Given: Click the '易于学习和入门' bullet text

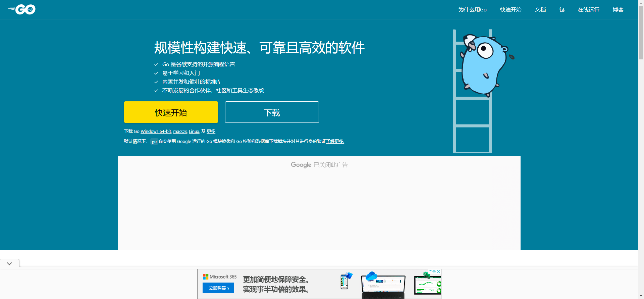Looking at the screenshot, I should tap(181, 73).
